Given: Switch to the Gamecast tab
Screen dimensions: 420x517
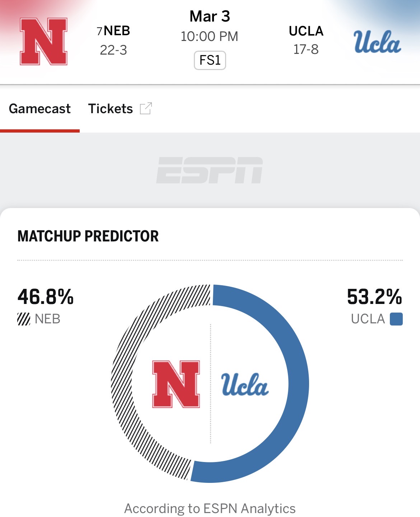Looking at the screenshot, I should 40,109.
